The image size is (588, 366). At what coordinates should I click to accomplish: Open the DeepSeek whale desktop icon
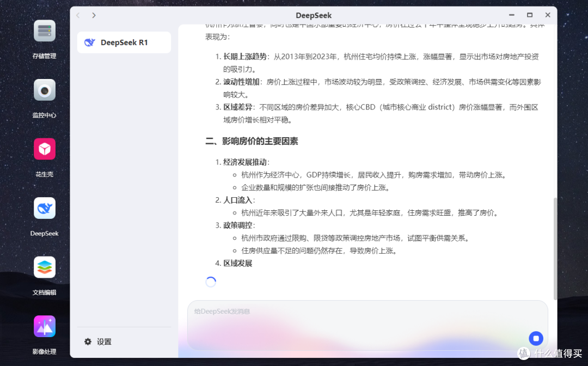[x=44, y=208]
